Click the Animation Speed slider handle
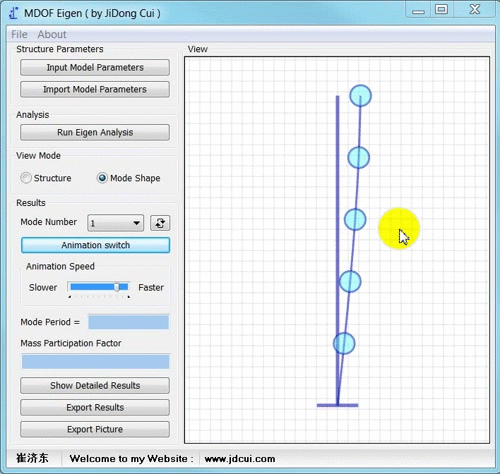Image resolution: width=500 pixels, height=474 pixels. pyautogui.click(x=117, y=287)
